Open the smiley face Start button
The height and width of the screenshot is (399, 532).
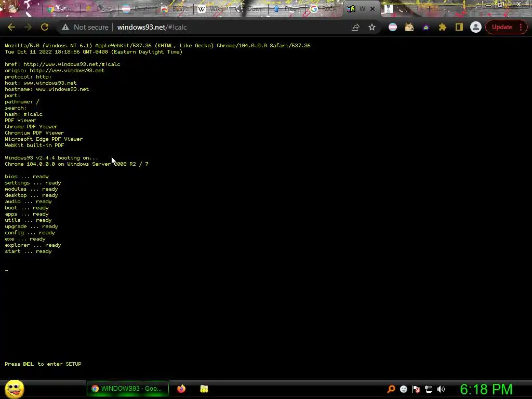(14, 389)
